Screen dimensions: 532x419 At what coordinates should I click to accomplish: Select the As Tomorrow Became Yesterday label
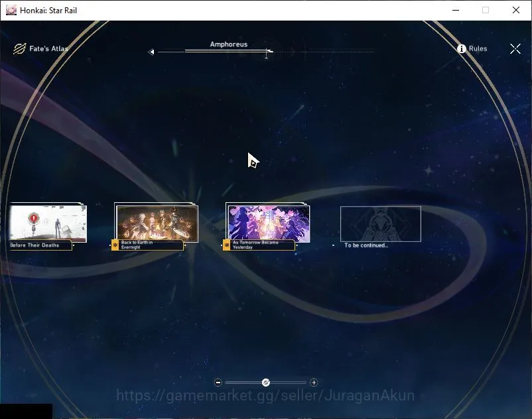point(255,245)
